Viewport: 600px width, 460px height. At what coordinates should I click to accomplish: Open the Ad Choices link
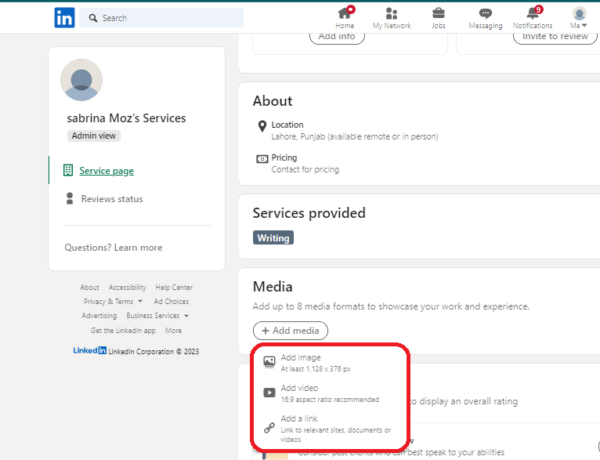click(171, 302)
